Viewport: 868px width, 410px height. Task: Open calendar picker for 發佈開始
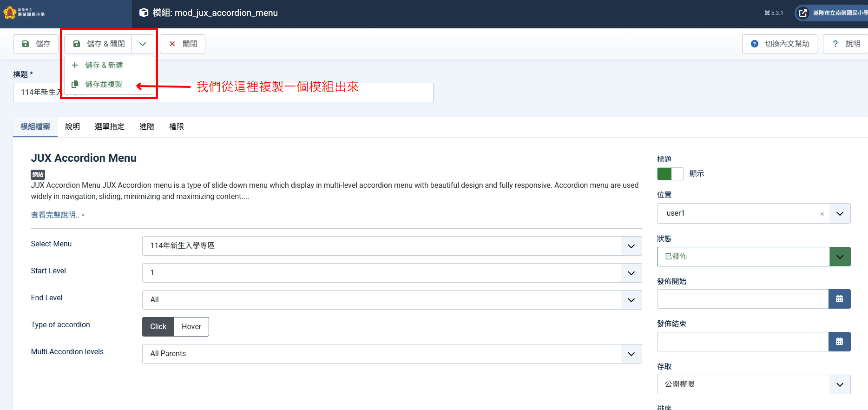click(839, 299)
